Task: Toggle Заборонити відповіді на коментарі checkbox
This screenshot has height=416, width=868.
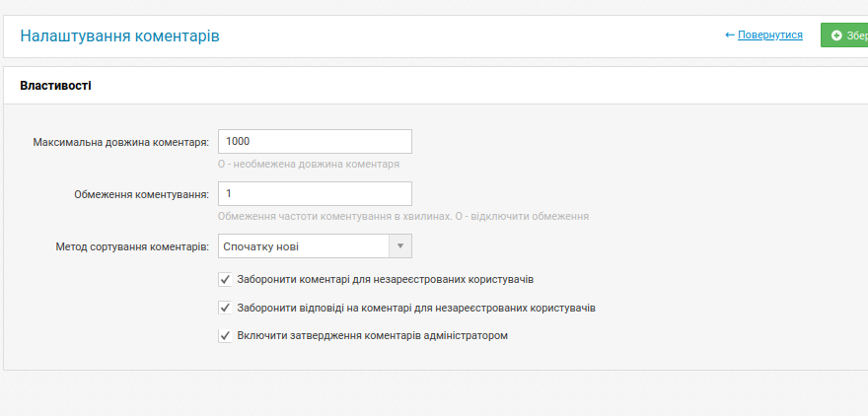Action: point(224,308)
